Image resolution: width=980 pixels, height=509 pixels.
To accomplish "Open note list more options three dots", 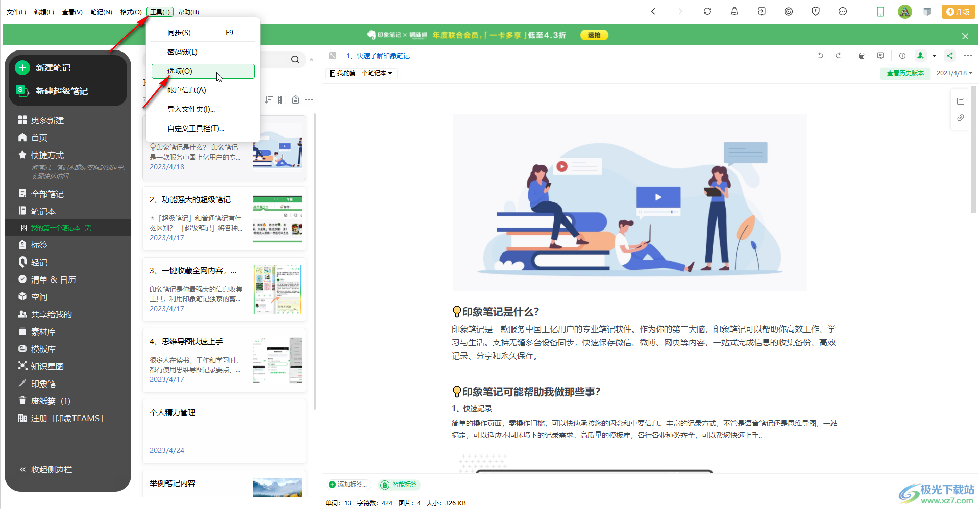I will pyautogui.click(x=309, y=99).
